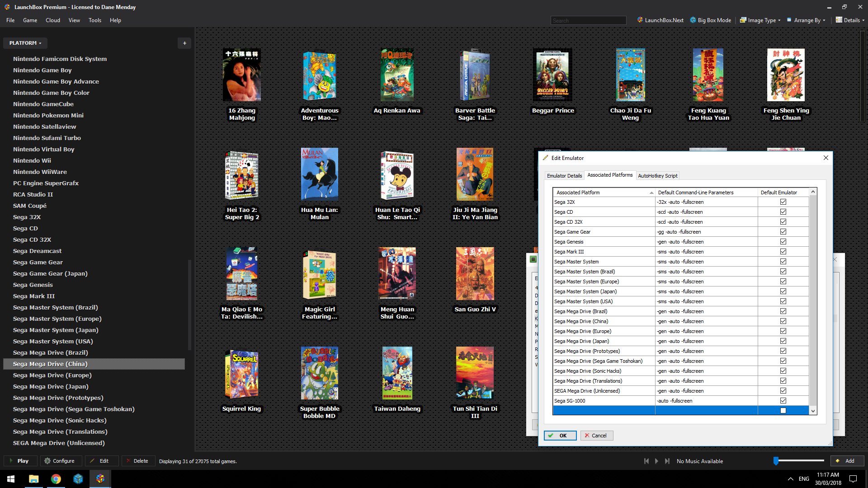This screenshot has width=868, height=488.
Task: Select 16 Zhang Mahjong game cover
Action: click(x=242, y=75)
